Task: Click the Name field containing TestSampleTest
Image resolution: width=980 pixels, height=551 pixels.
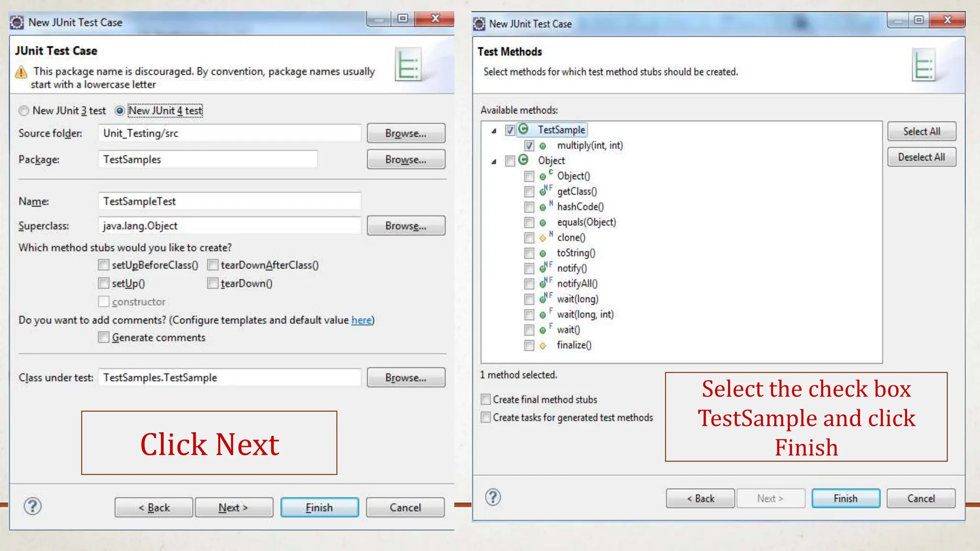Action: pyautogui.click(x=230, y=201)
